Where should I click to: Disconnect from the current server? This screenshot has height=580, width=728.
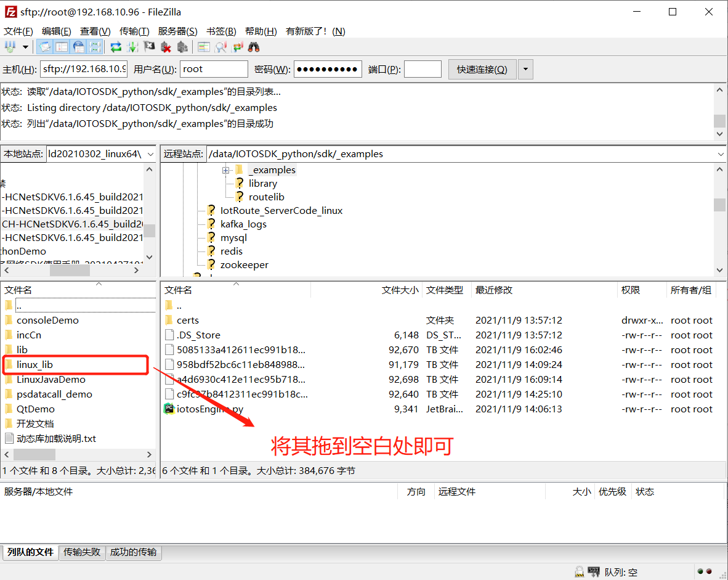point(166,47)
